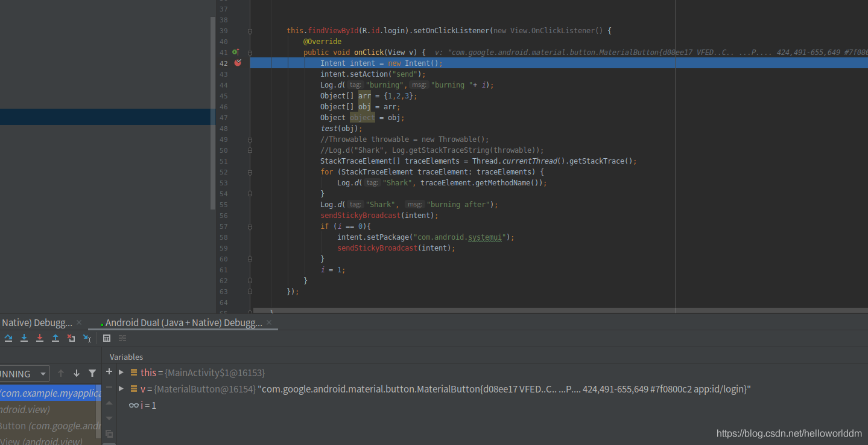868x445 pixels.
Task: Collapse the if block fold at line 57
Action: tap(250, 226)
